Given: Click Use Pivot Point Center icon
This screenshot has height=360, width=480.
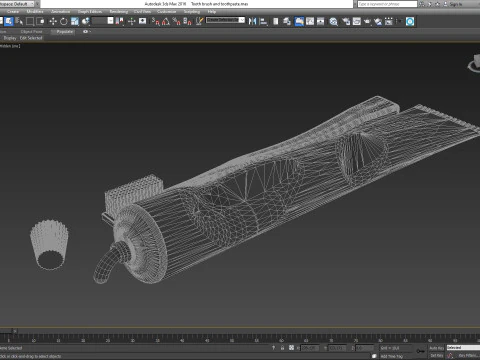Looking at the screenshot, I should click(x=119, y=21).
